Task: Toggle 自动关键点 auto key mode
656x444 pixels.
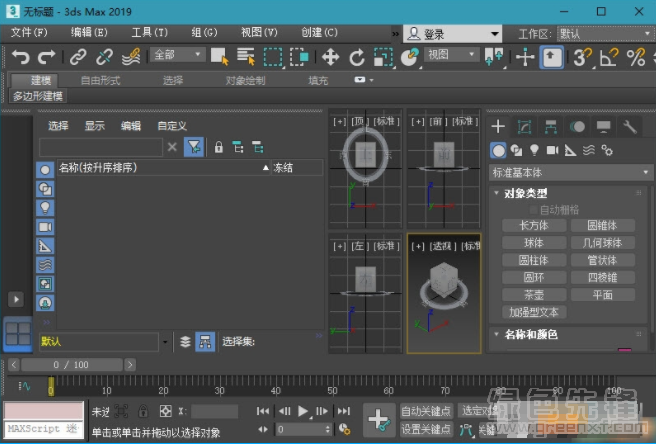Action: (x=426, y=411)
